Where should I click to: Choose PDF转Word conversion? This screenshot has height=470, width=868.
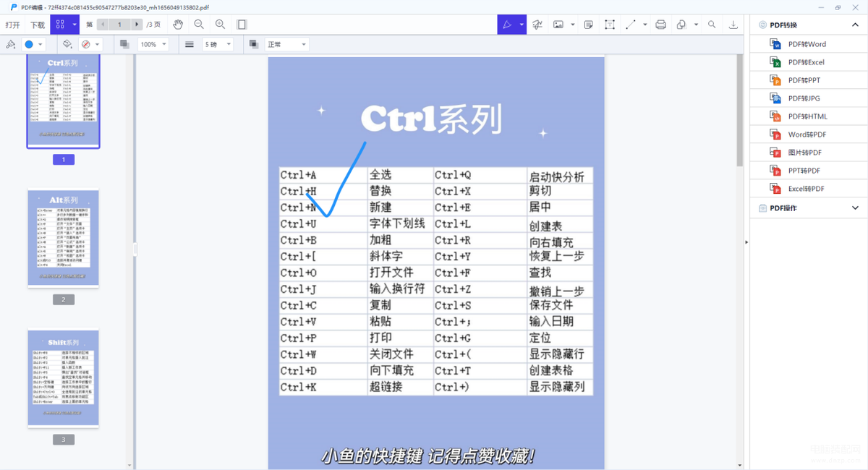(809, 44)
